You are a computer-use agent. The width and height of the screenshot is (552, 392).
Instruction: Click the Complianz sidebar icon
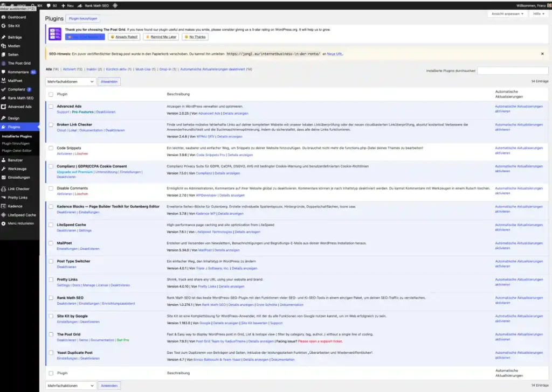click(4, 89)
